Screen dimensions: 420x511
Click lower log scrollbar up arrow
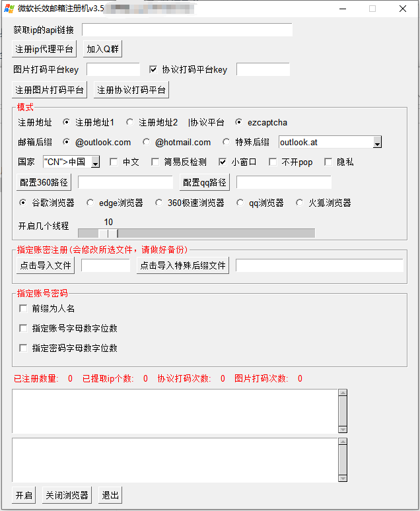pos(343,442)
